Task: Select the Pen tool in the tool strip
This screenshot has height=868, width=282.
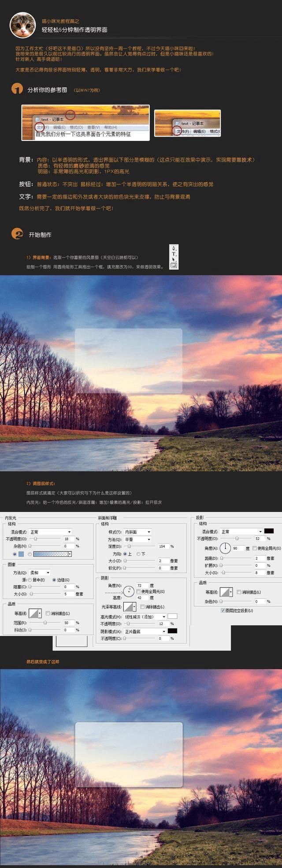Action: [174, 248]
